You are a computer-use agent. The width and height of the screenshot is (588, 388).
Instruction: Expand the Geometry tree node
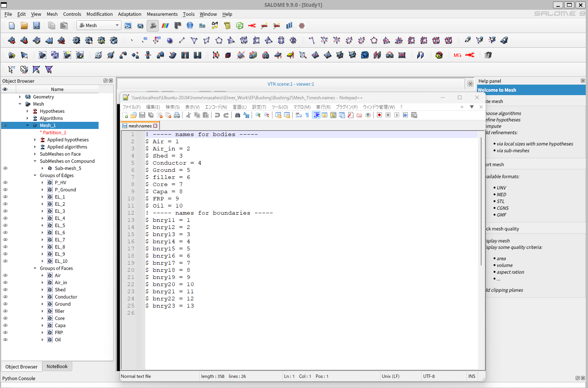click(x=20, y=97)
